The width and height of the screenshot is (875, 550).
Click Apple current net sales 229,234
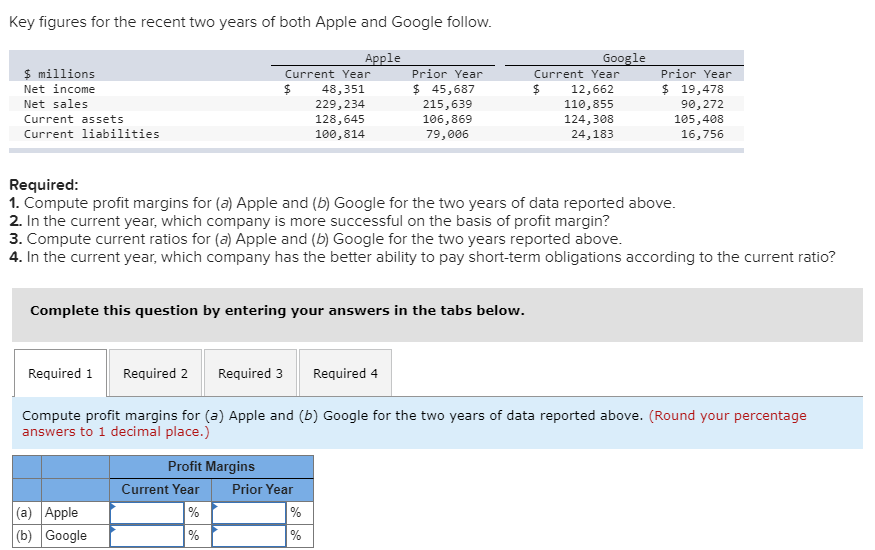point(340,104)
